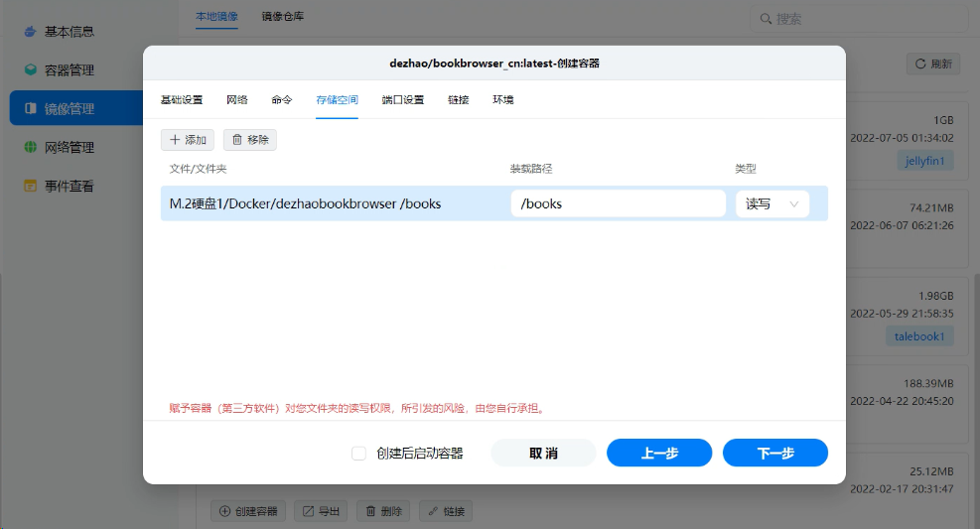Click the jellyfin1 container tag
The width and height of the screenshot is (980, 529).
click(924, 161)
